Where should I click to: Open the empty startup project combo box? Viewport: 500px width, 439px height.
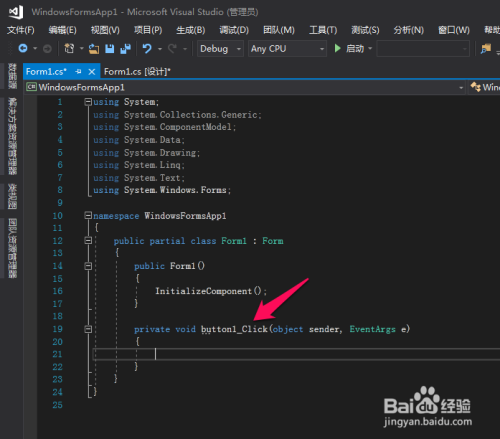[x=423, y=49]
